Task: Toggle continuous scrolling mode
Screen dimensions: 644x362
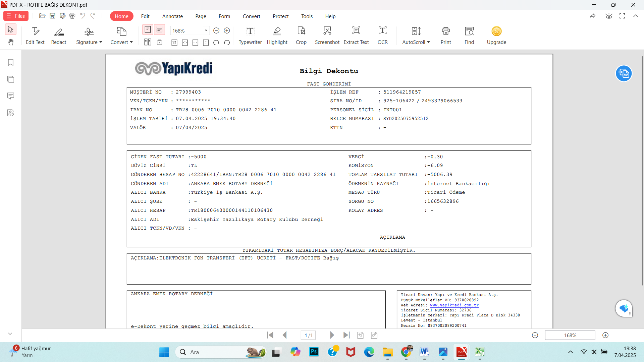Action: [160, 29]
